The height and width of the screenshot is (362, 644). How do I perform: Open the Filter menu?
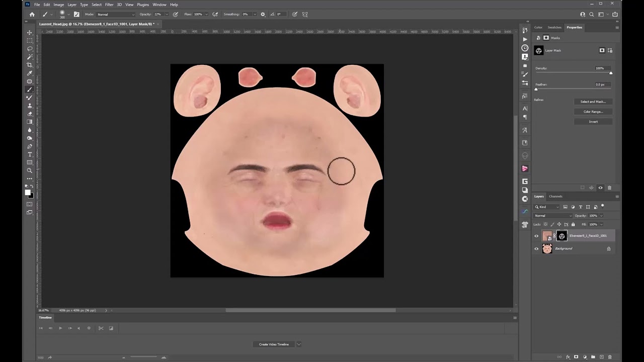[x=109, y=5]
